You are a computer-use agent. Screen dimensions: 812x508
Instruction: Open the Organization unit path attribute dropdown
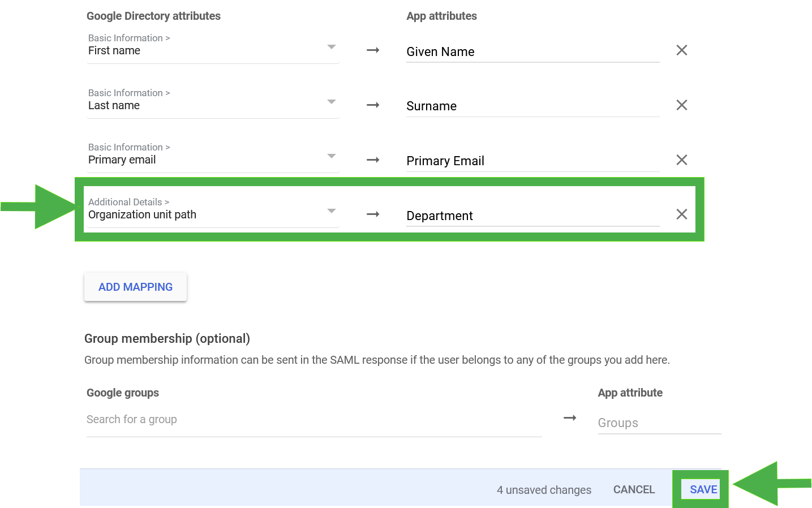(x=331, y=212)
